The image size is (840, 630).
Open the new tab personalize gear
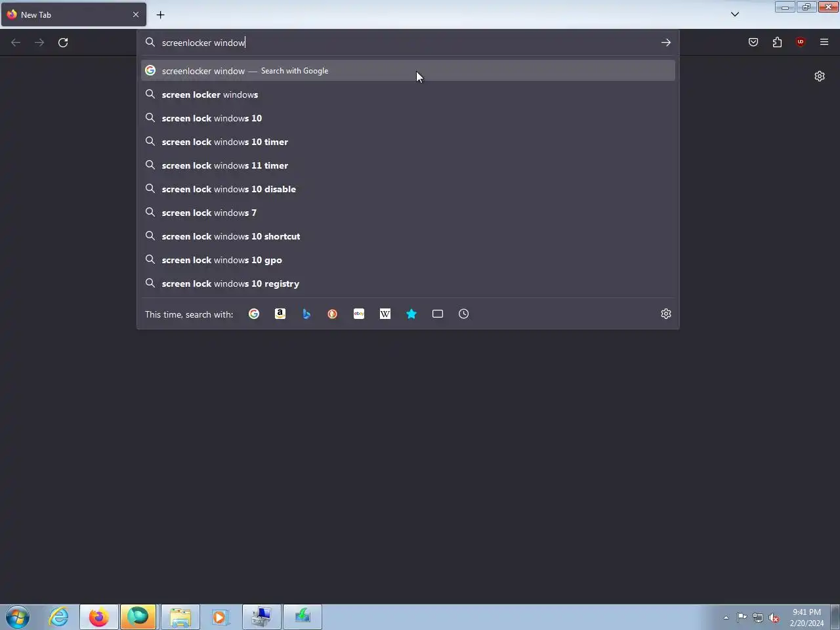pyautogui.click(x=820, y=76)
